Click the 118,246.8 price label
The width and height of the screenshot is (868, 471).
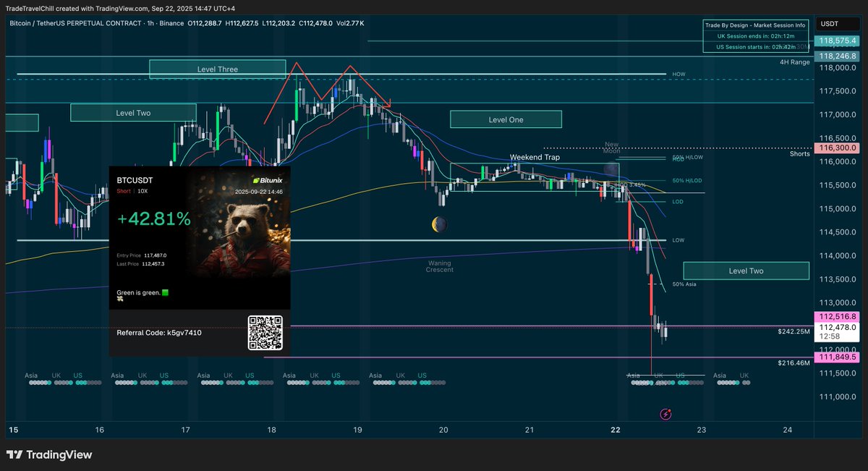[838, 56]
